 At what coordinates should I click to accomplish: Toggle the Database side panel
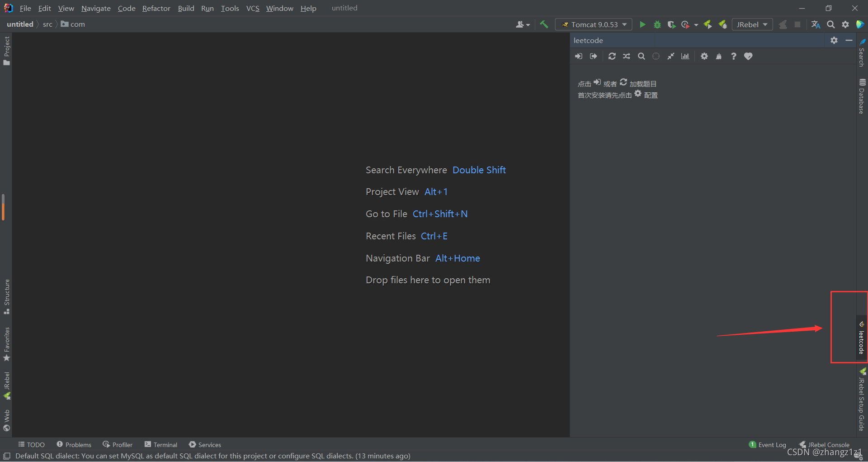click(x=862, y=96)
